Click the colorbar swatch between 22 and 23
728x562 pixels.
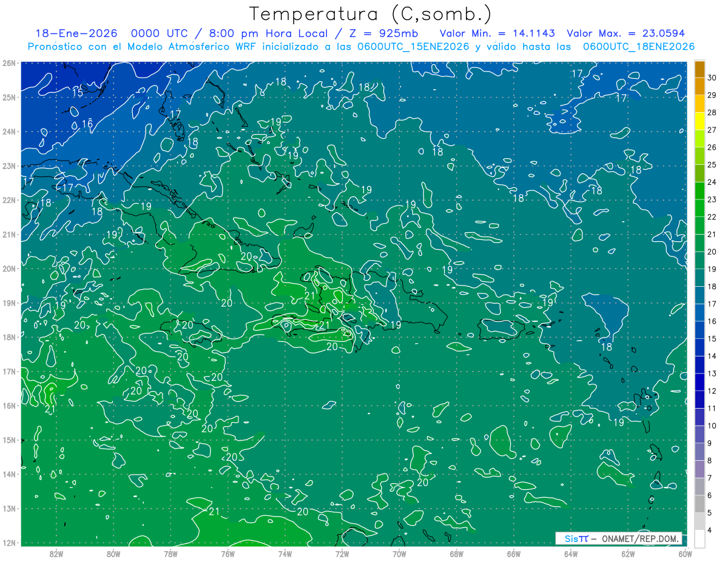[699, 208]
